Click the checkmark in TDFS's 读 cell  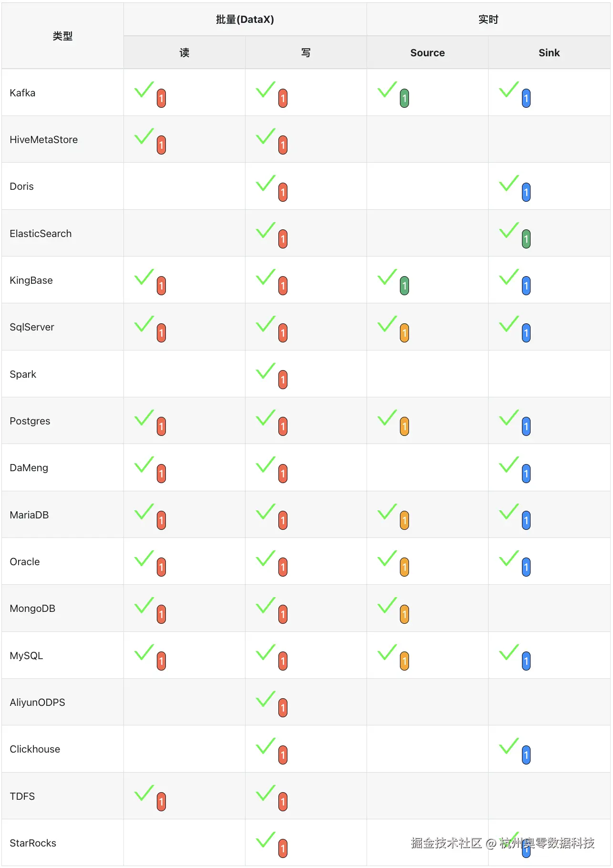coord(144,793)
